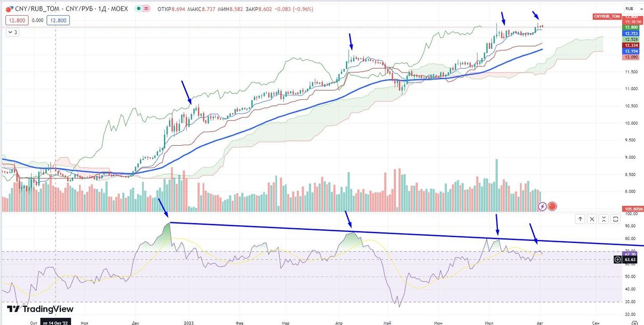Click the lightning bolt event icon

coord(542,206)
